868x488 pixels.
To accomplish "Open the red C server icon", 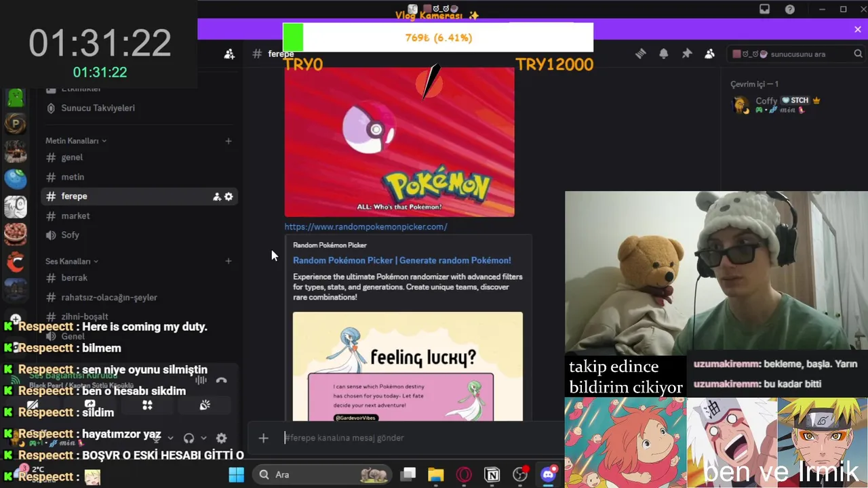I will [x=16, y=262].
